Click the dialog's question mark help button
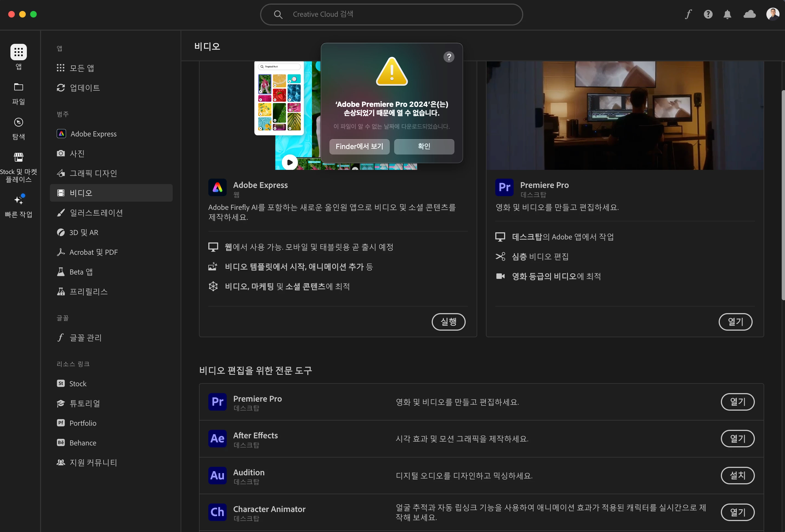This screenshot has width=785, height=532. click(x=449, y=57)
